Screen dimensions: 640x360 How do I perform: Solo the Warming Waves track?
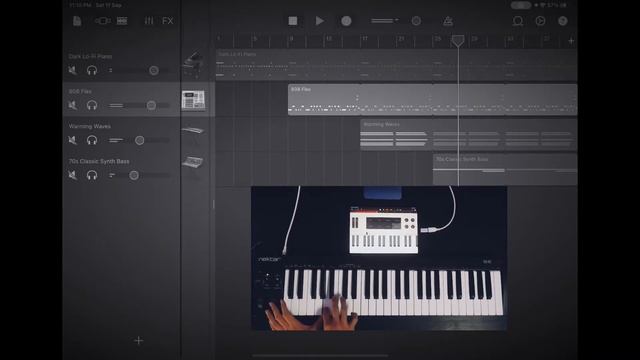coord(92,140)
